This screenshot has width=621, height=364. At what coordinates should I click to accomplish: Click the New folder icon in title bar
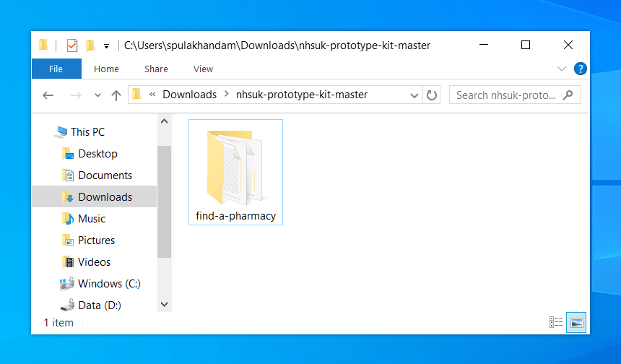coord(90,45)
